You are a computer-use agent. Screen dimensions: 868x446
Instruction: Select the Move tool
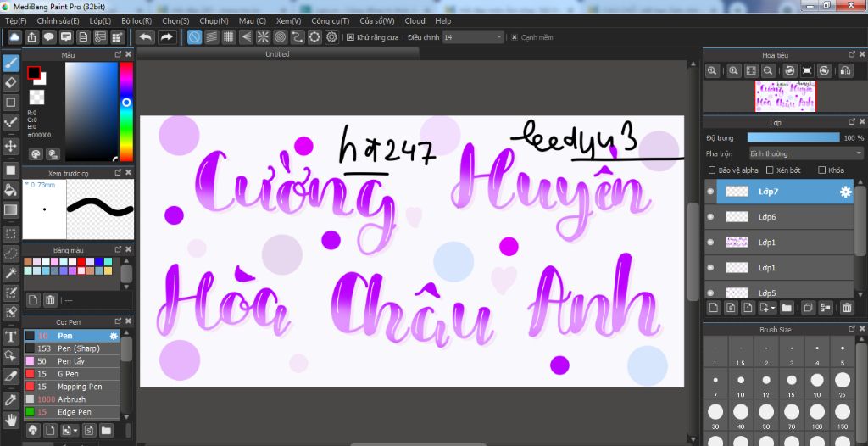(x=10, y=147)
